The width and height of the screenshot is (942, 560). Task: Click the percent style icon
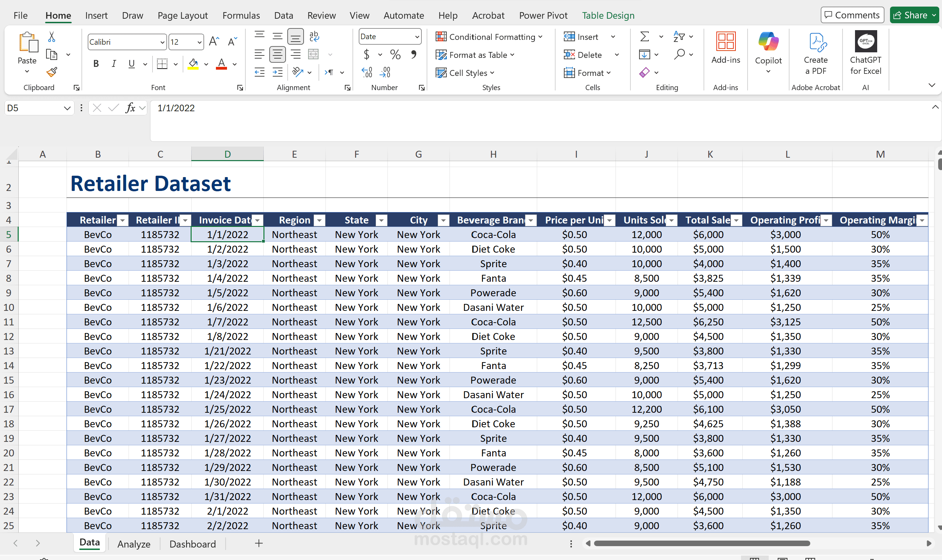point(395,55)
